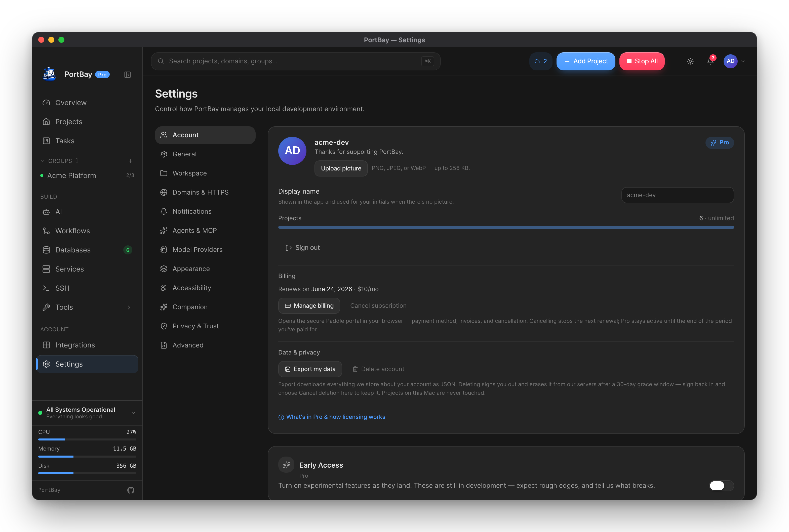Toggle the light/dark theme sun icon
This screenshot has width=789, height=532.
690,61
